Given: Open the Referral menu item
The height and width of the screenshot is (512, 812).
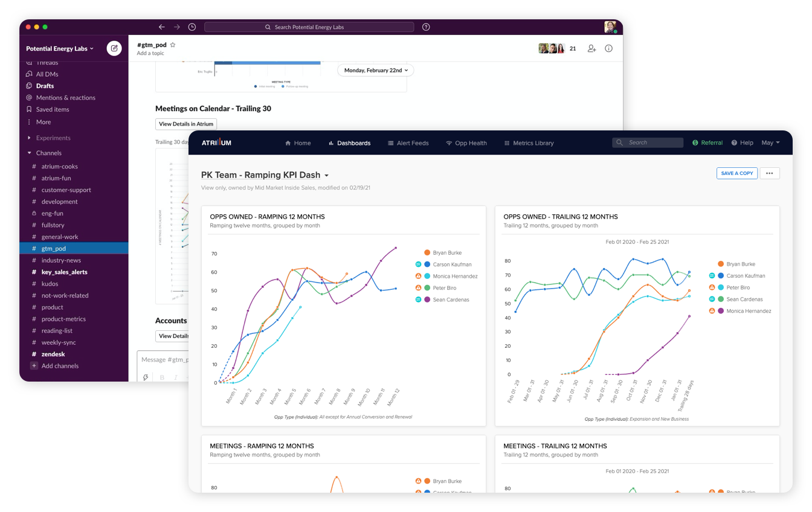Looking at the screenshot, I should pos(707,143).
